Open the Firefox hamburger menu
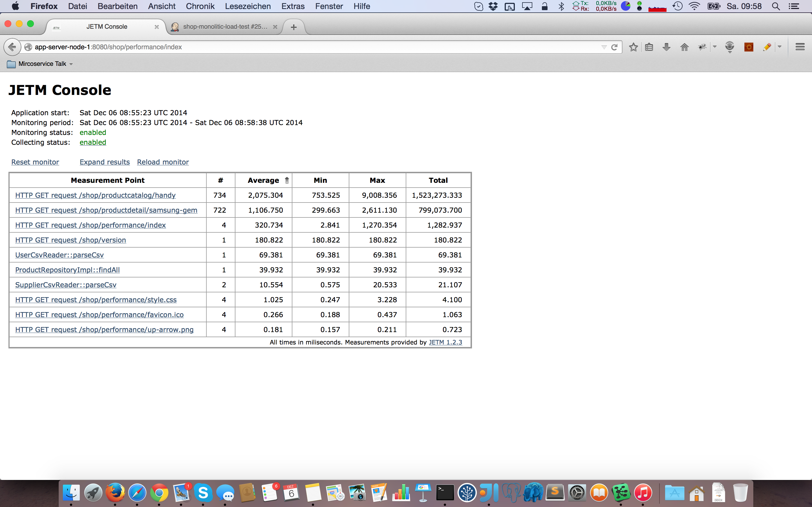Viewport: 812px width, 507px height. [800, 47]
